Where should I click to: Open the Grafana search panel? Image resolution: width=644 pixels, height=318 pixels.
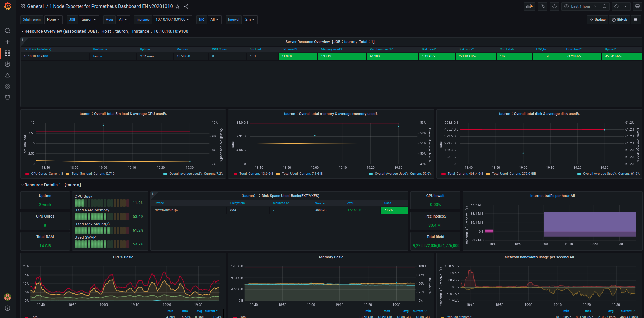(x=7, y=30)
